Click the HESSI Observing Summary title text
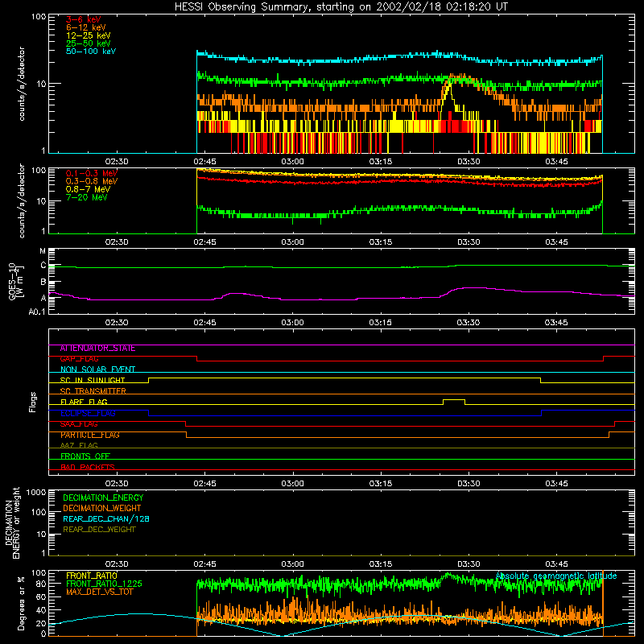The height and width of the screenshot is (644, 644). point(341,6)
